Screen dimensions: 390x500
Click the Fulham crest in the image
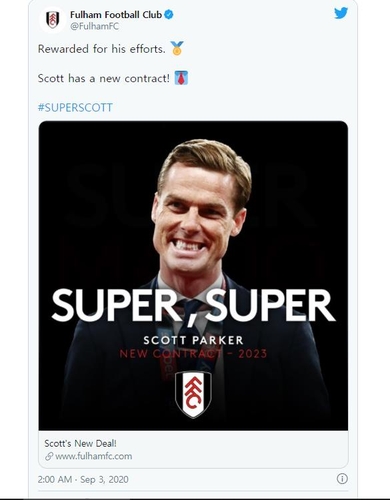[193, 394]
